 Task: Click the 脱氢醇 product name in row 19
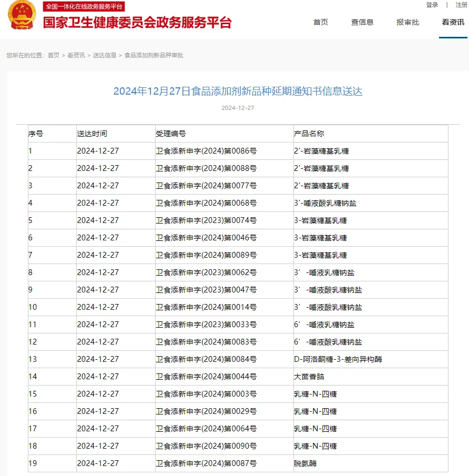[305, 463]
